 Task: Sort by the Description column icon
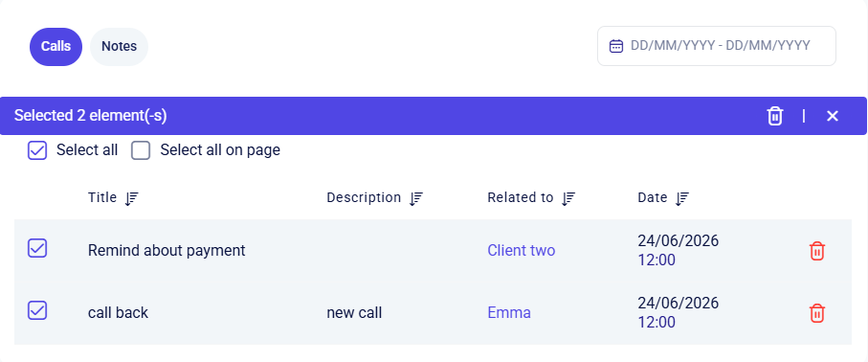[415, 198]
